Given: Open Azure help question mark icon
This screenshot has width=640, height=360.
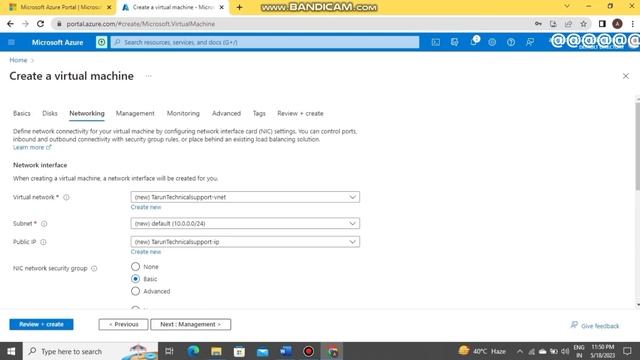Looking at the screenshot, I should pos(511,42).
